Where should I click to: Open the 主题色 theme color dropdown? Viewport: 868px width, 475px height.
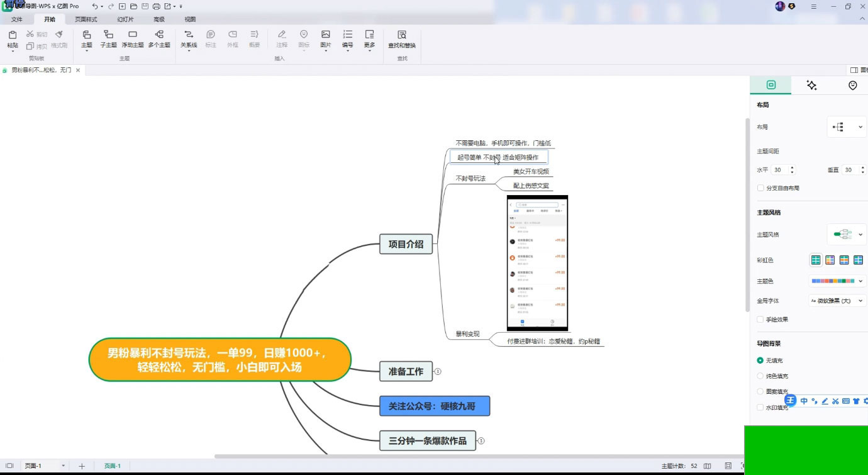click(x=837, y=281)
